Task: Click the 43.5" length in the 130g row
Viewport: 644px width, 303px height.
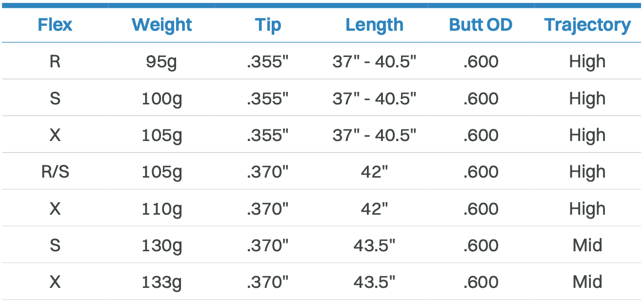Action: 374,245
